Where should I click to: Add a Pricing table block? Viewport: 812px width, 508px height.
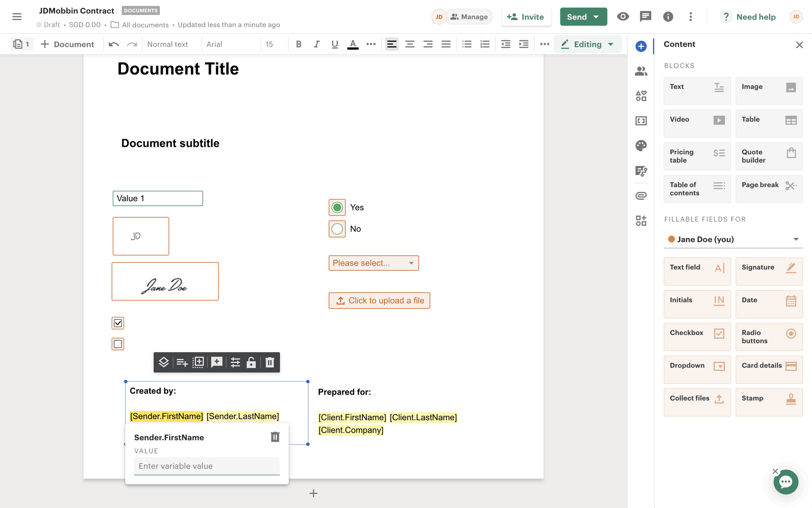click(697, 156)
